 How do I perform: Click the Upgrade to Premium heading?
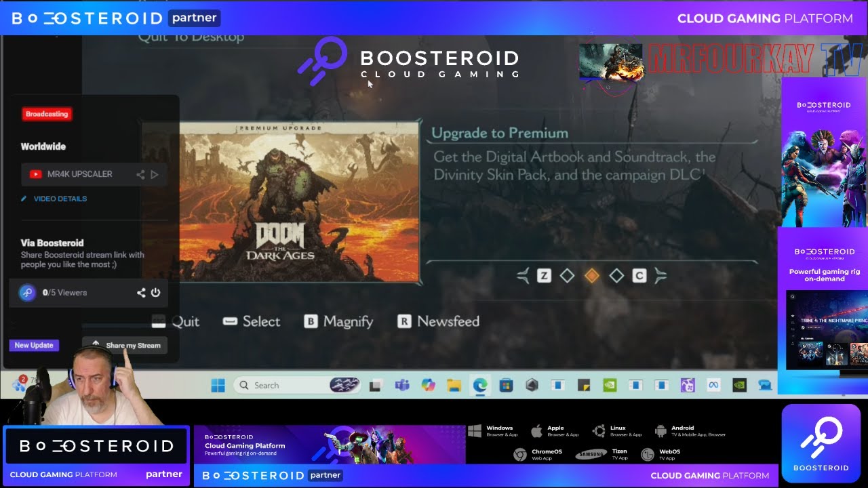[500, 133]
